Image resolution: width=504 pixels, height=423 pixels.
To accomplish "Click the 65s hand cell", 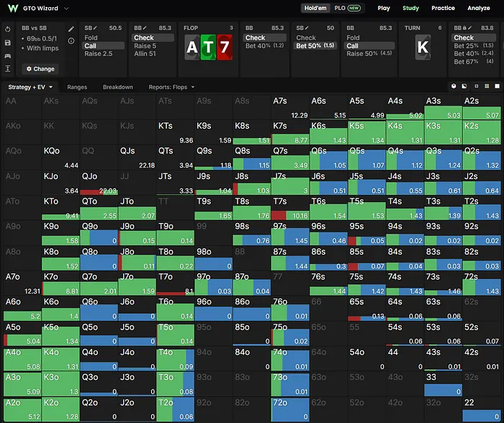I will [x=366, y=309].
